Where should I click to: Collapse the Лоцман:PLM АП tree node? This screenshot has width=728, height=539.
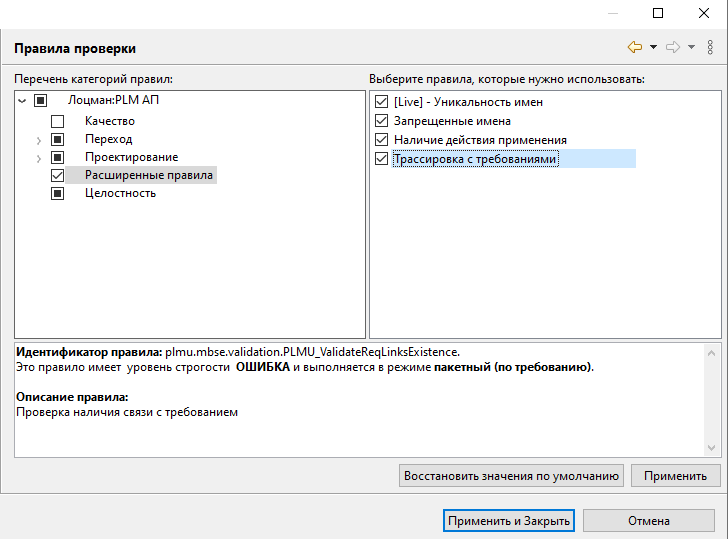[22, 100]
